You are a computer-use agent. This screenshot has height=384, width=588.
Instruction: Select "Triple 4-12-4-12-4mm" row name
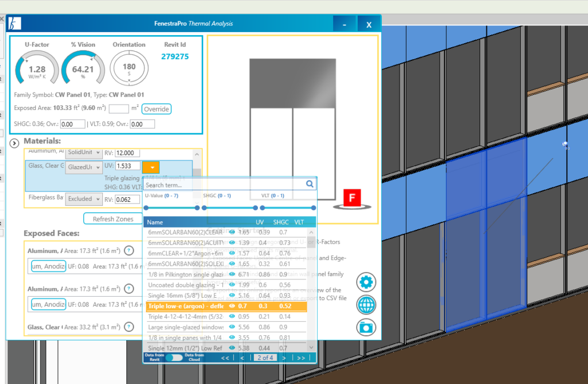185,316
